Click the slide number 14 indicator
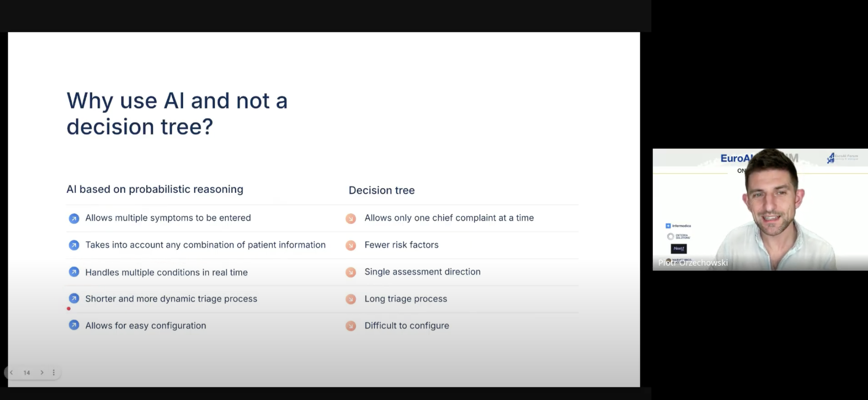Viewport: 868px width, 400px height. (x=27, y=373)
